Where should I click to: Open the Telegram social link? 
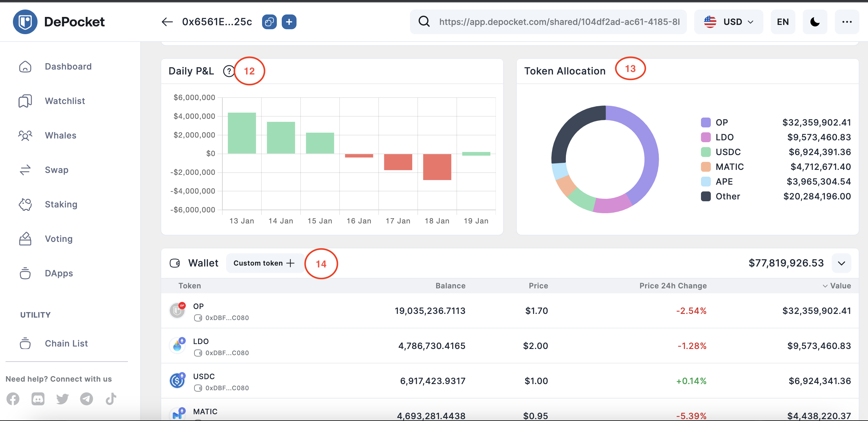(87, 399)
